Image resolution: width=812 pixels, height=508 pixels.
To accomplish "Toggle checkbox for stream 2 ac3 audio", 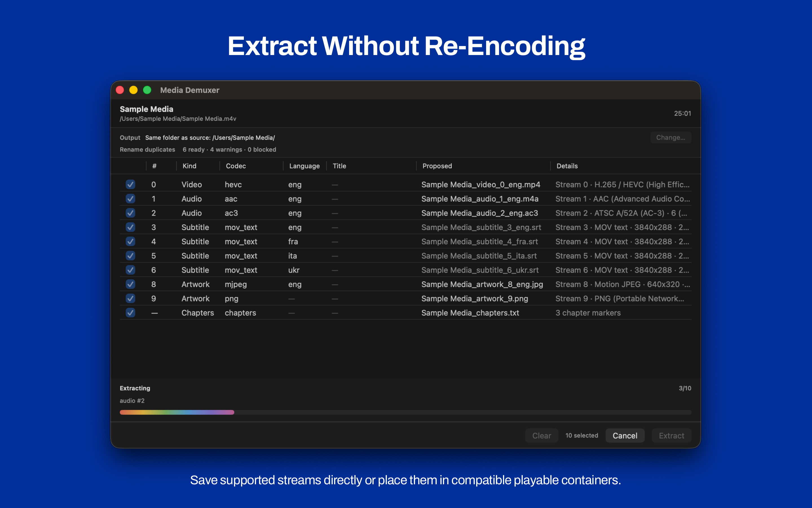I will coord(131,213).
